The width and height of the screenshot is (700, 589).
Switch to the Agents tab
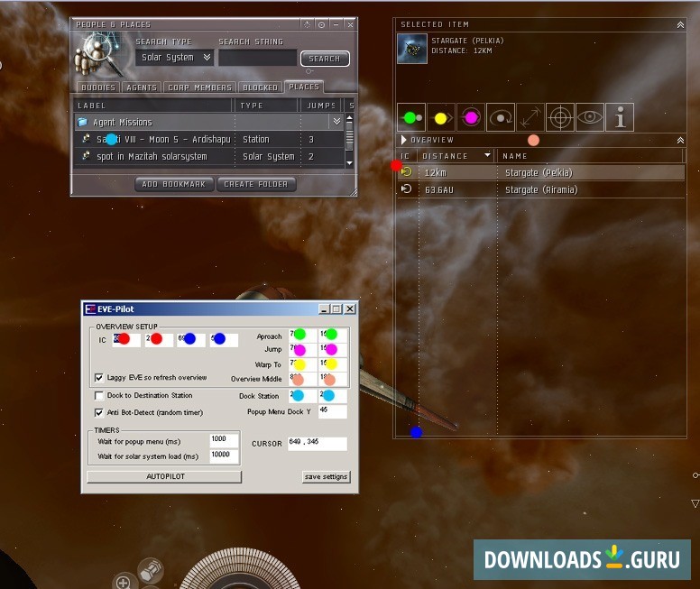click(142, 87)
